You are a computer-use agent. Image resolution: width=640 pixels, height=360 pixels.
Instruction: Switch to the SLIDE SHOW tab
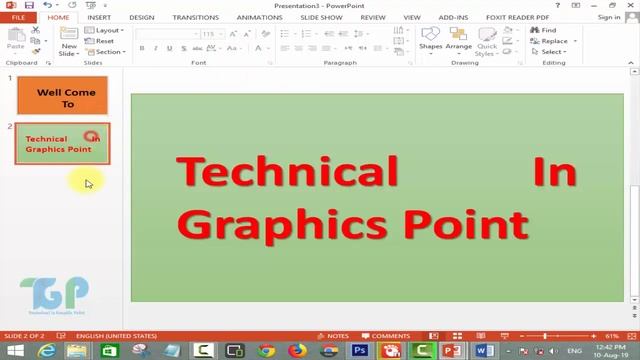[321, 18]
